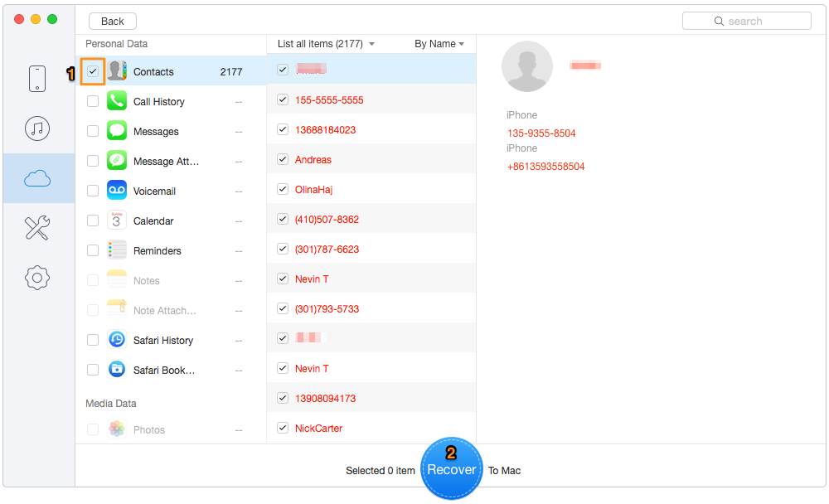
Task: Click the search magnifier icon
Action: click(719, 22)
